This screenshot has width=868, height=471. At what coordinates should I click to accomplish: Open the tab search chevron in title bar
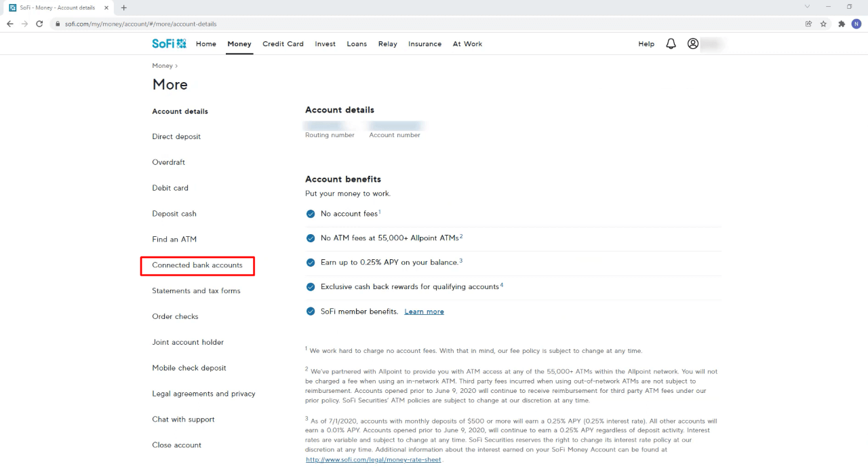click(x=807, y=7)
